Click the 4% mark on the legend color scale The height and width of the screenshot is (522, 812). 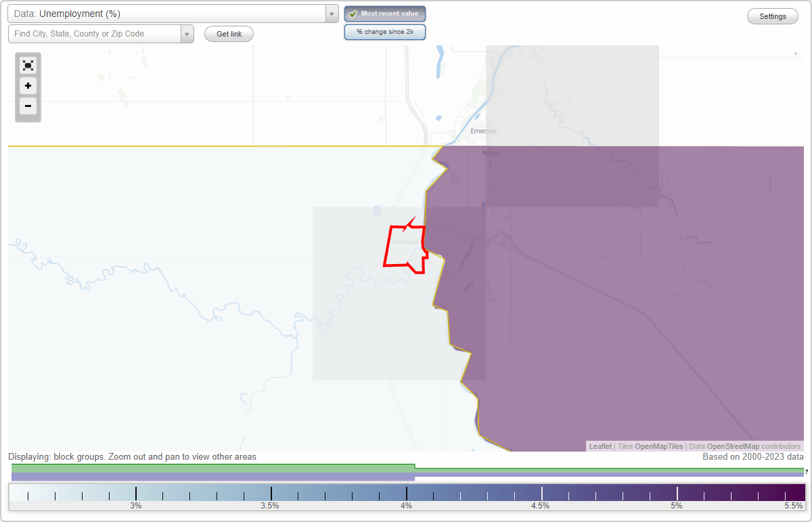406,495
